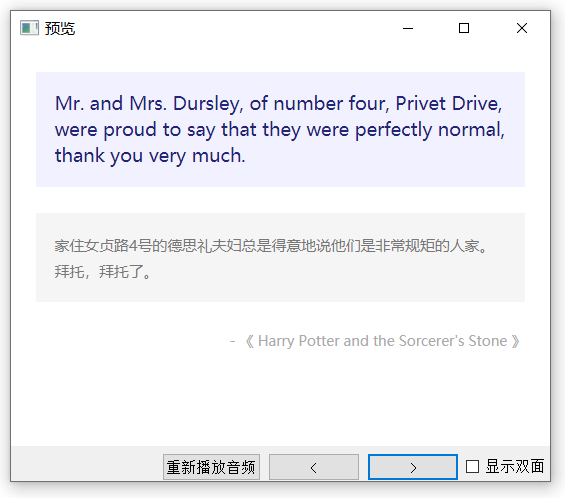
Task: Click the 重新播放音频 replay audio button
Action: click(211, 467)
